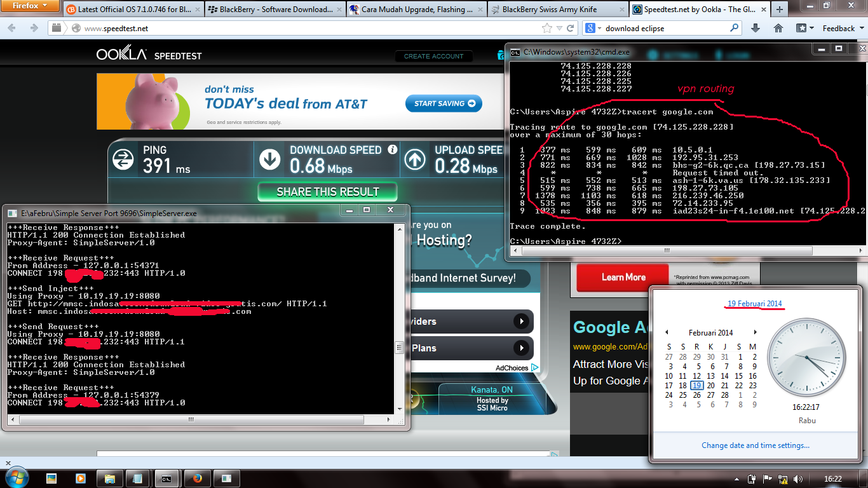Click the AdChoices icon
868x488 pixels.
pyautogui.click(x=535, y=368)
